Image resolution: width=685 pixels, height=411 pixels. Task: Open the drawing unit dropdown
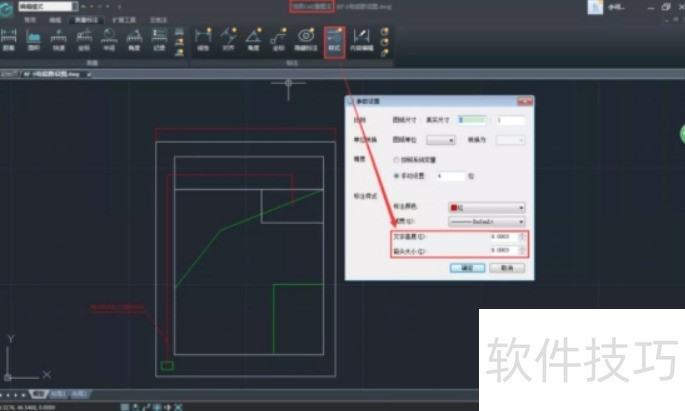click(441, 140)
